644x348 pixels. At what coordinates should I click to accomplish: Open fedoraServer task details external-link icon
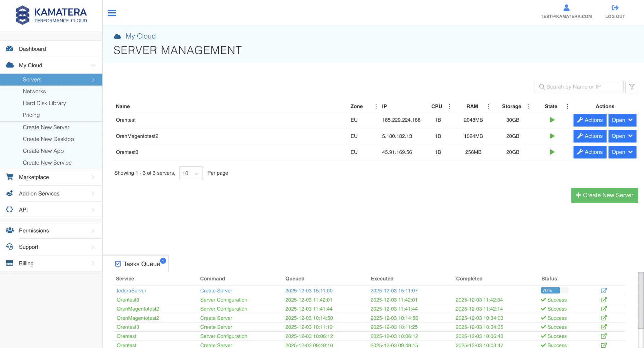click(x=604, y=291)
